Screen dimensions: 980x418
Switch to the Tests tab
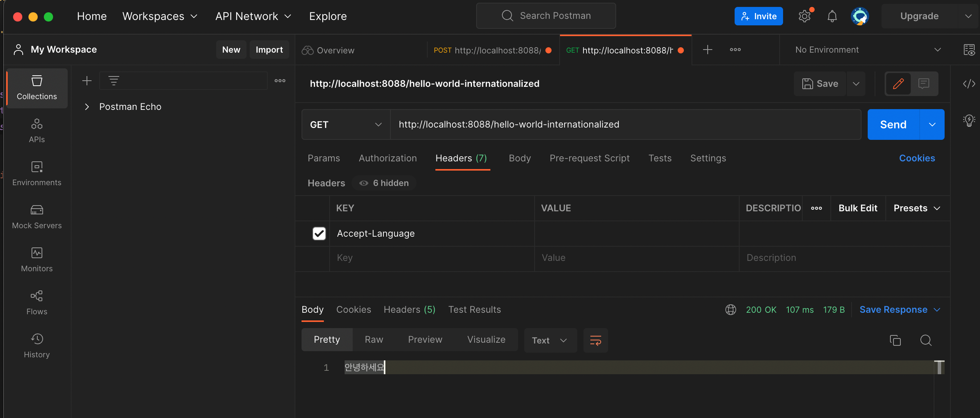pyautogui.click(x=660, y=158)
